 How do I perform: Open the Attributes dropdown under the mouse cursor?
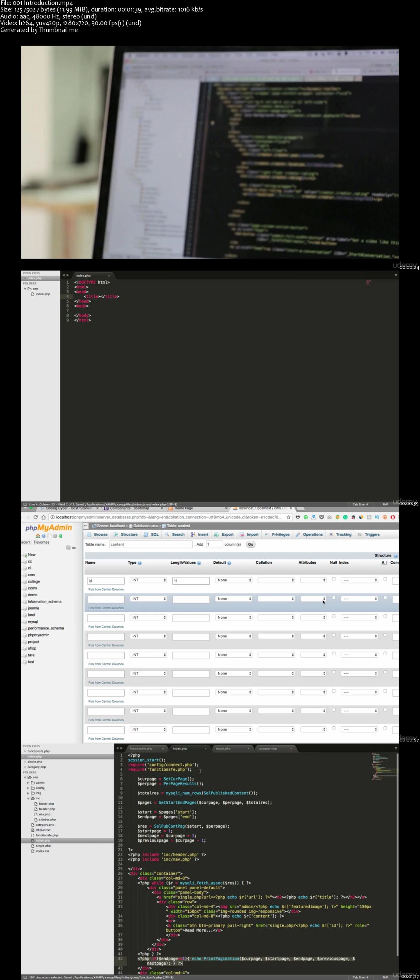coord(313,599)
